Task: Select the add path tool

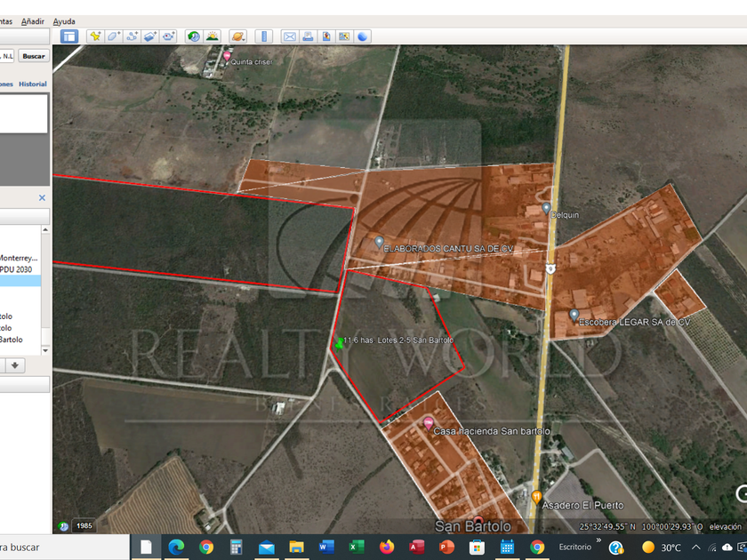Action: [132, 36]
